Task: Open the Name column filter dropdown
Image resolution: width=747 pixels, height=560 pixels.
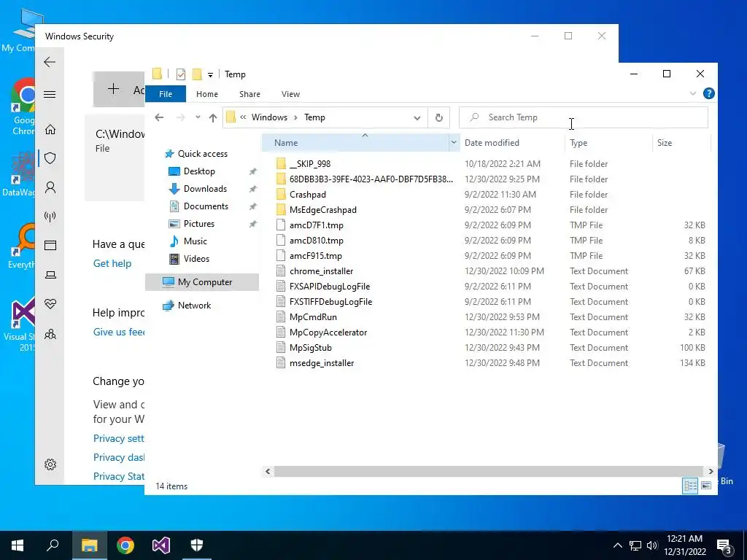Action: coord(454,142)
